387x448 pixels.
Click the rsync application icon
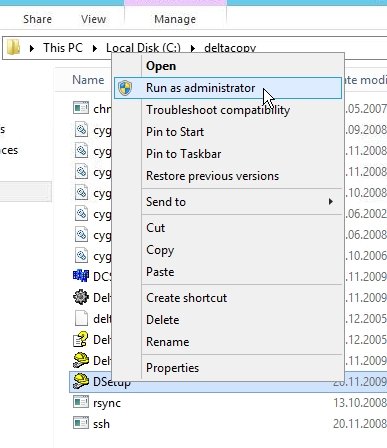81,402
